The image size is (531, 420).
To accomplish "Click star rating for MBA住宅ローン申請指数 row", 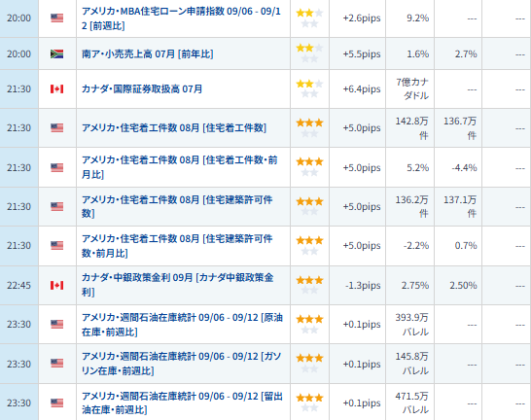I will [x=309, y=17].
